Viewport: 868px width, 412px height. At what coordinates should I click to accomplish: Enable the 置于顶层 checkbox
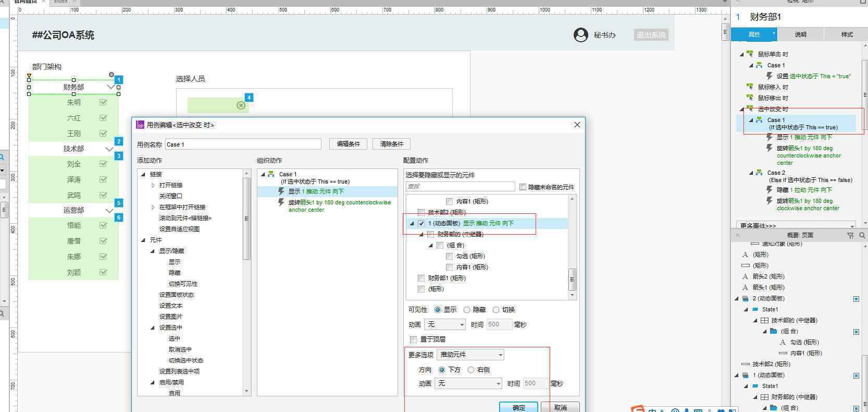click(x=413, y=340)
